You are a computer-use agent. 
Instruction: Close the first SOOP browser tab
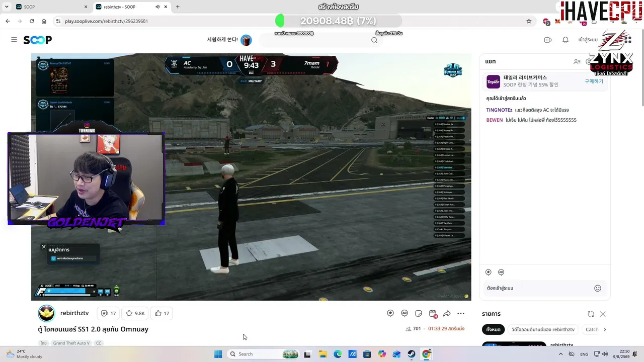[86, 7]
